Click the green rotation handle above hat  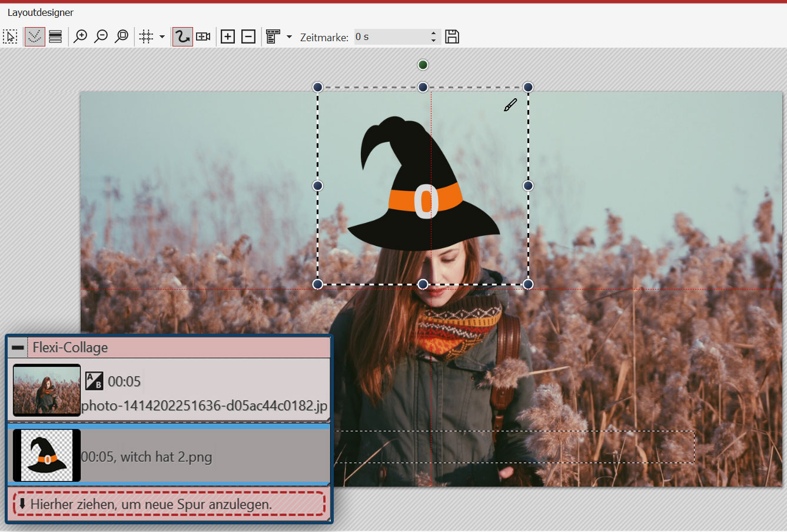click(423, 65)
